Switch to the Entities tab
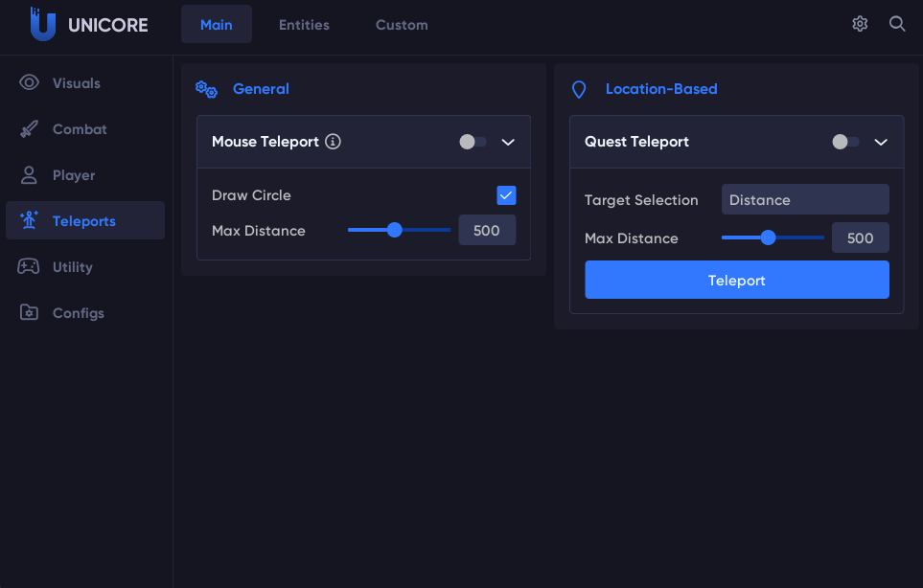The width and height of the screenshot is (923, 588). point(304,25)
